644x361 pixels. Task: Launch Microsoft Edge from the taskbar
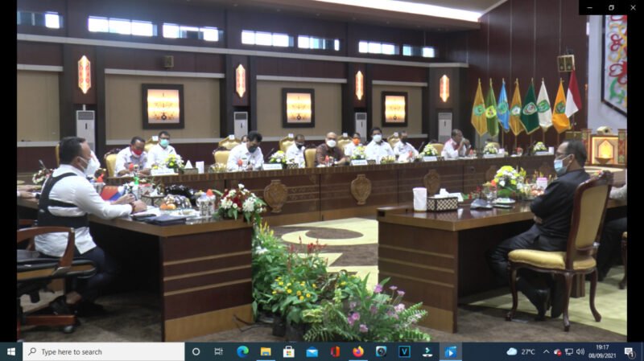[242, 351]
